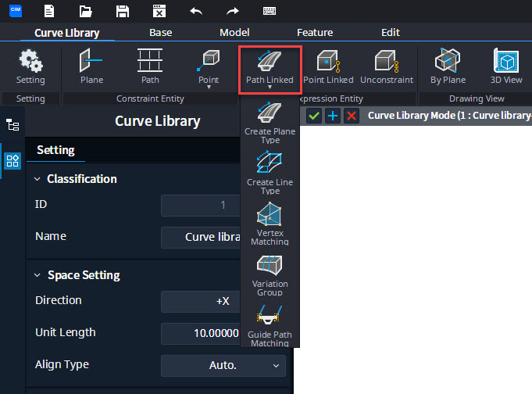This screenshot has height=394, width=532.
Task: Open the tree view sidebar icon
Action: point(12,125)
